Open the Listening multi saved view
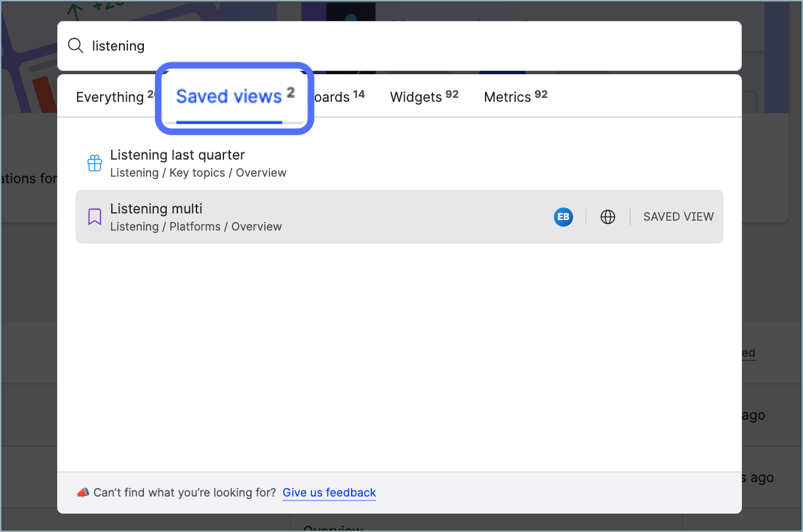This screenshot has height=532, width=803. 156,209
